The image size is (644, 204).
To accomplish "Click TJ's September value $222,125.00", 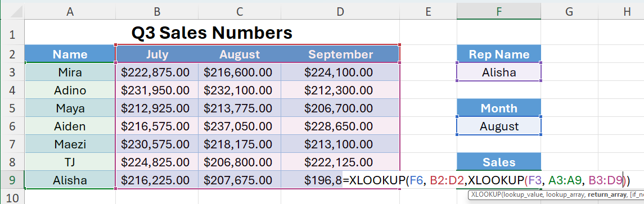I will [340, 162].
